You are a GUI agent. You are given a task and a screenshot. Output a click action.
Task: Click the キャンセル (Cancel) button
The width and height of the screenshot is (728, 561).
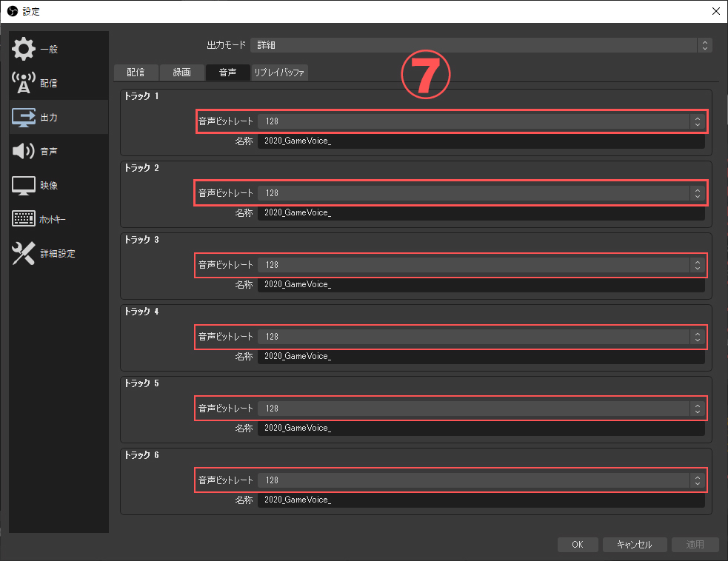[x=635, y=544]
